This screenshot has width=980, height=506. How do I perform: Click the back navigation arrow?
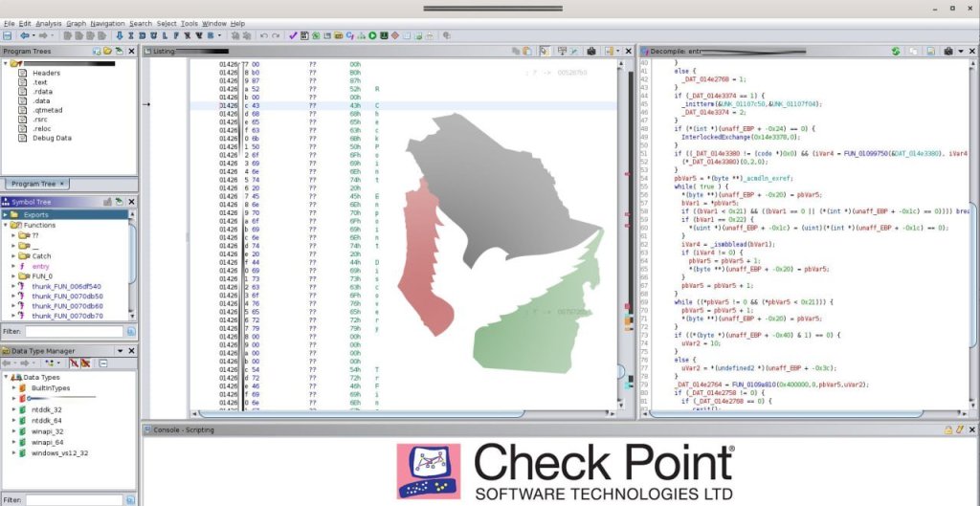click(24, 35)
